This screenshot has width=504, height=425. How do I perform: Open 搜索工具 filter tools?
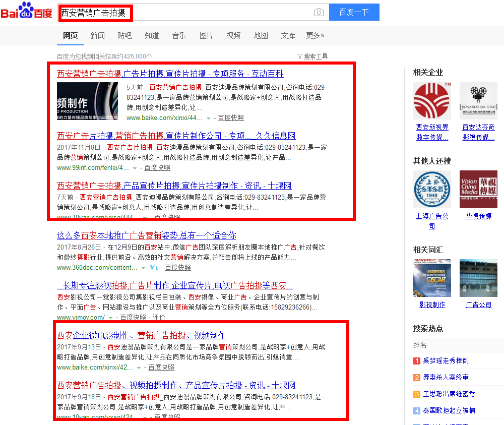point(312,56)
